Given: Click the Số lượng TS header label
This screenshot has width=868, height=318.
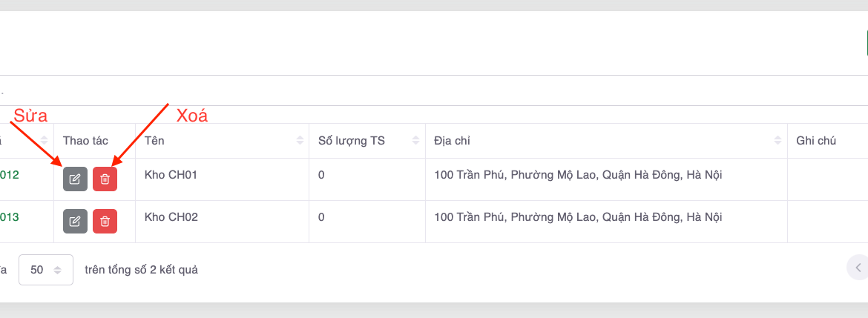Looking at the screenshot, I should 351,140.
